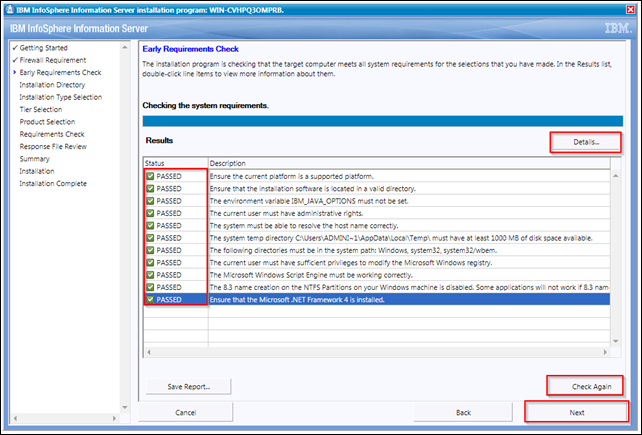The height and width of the screenshot is (435, 642).
Task: Select 'directories must be in the system path' row
Action: tap(377, 250)
